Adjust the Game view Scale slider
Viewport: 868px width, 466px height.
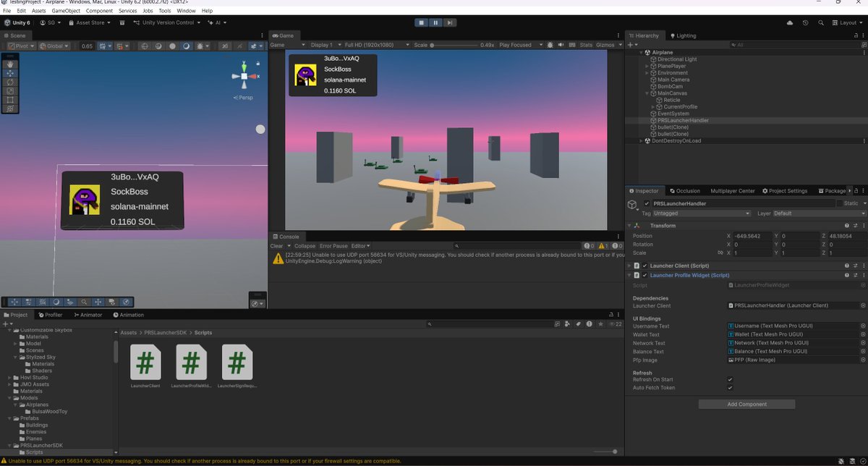point(454,45)
